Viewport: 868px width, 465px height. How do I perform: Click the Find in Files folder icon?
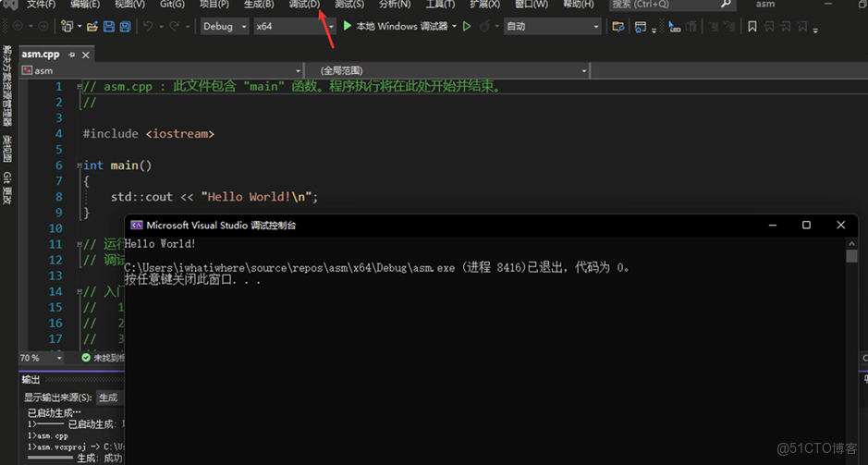point(618,26)
